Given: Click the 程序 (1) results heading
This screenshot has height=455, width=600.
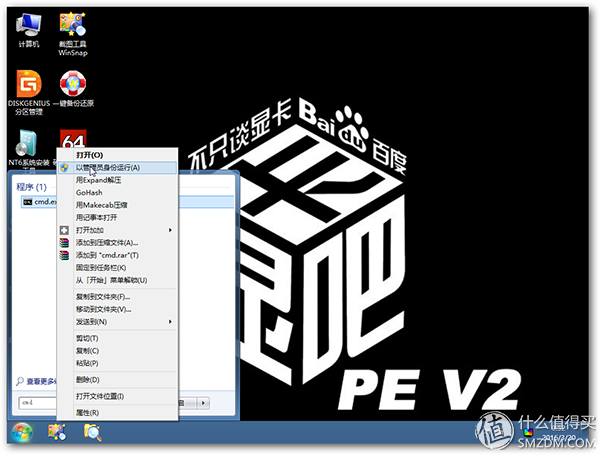Looking at the screenshot, I should click(31, 187).
